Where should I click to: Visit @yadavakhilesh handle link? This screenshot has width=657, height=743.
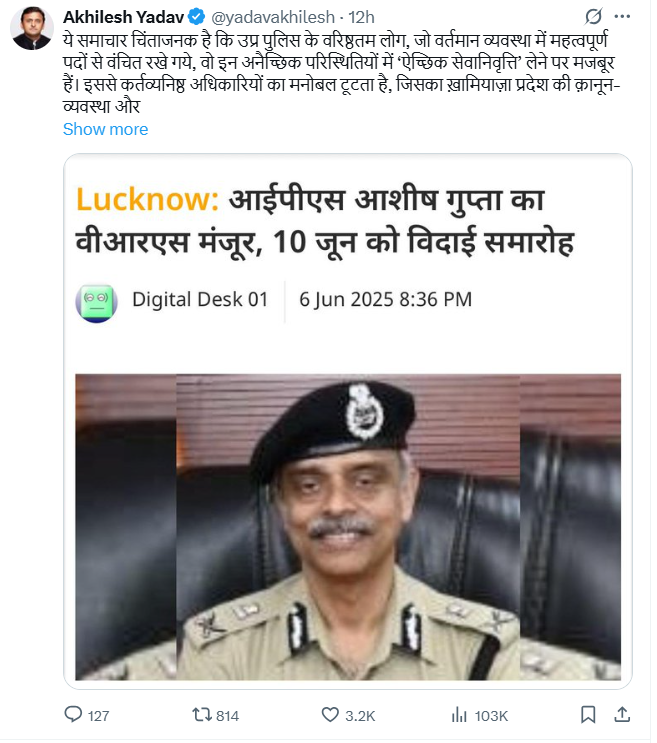coord(273,17)
